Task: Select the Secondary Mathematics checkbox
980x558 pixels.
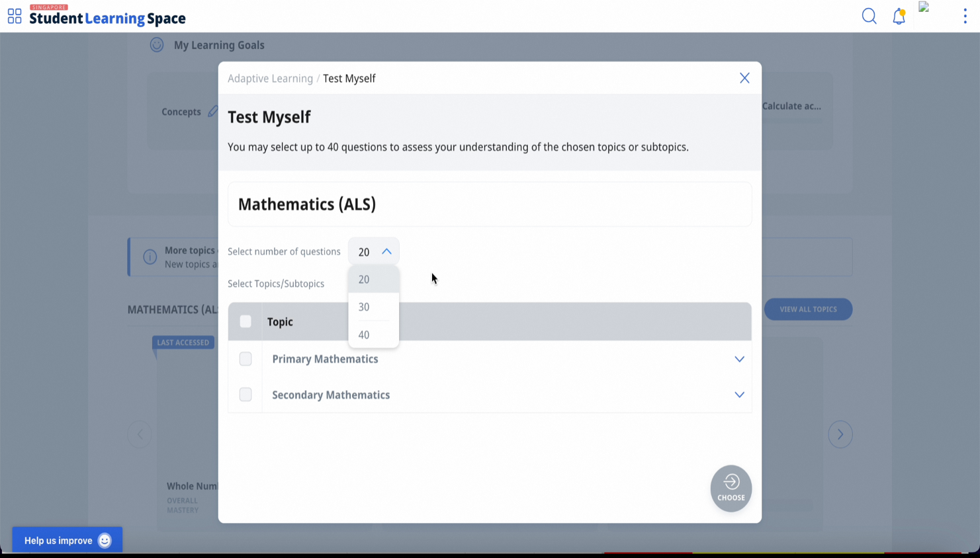Action: tap(245, 394)
